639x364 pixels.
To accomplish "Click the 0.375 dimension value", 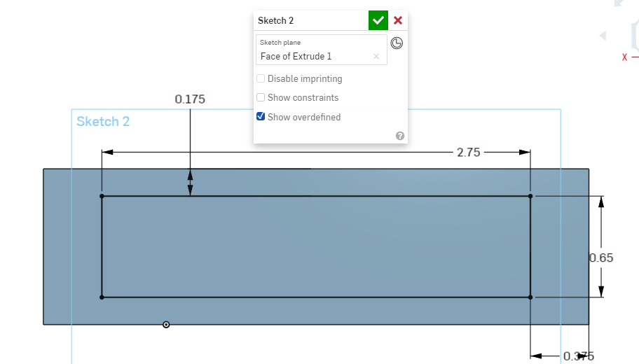I will click(x=579, y=356).
